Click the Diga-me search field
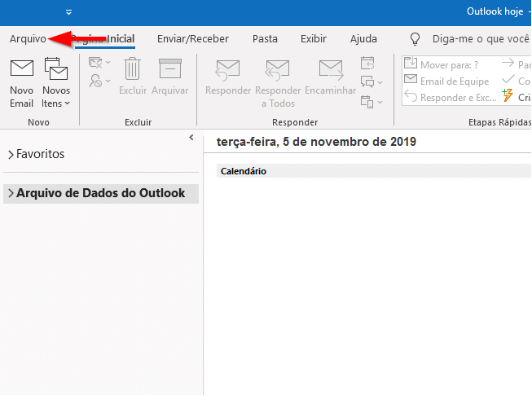532x396 pixels. coord(481,38)
